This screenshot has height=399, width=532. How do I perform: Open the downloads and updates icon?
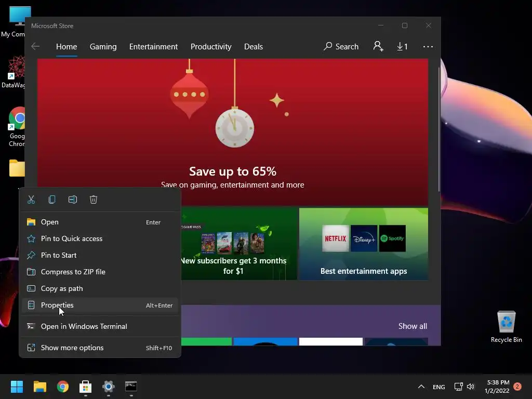coord(402,46)
